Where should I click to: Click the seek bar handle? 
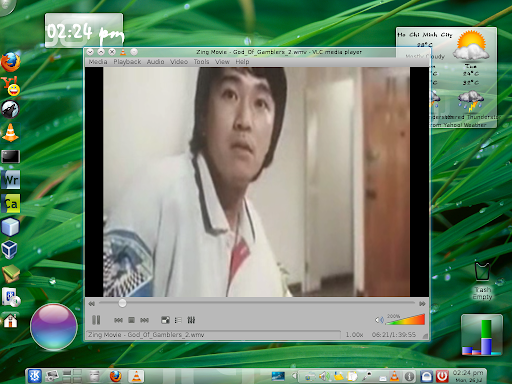tap(122, 303)
